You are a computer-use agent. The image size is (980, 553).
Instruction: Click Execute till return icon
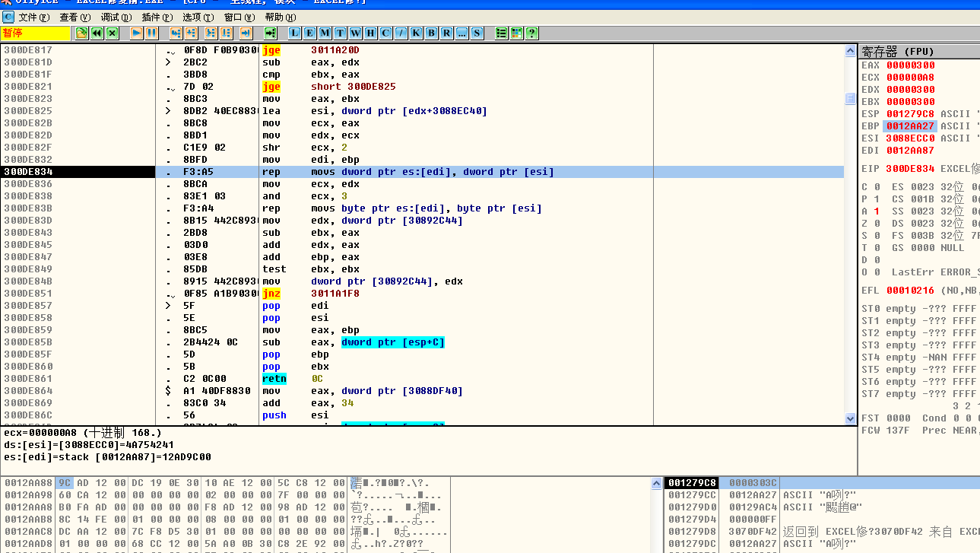click(246, 33)
